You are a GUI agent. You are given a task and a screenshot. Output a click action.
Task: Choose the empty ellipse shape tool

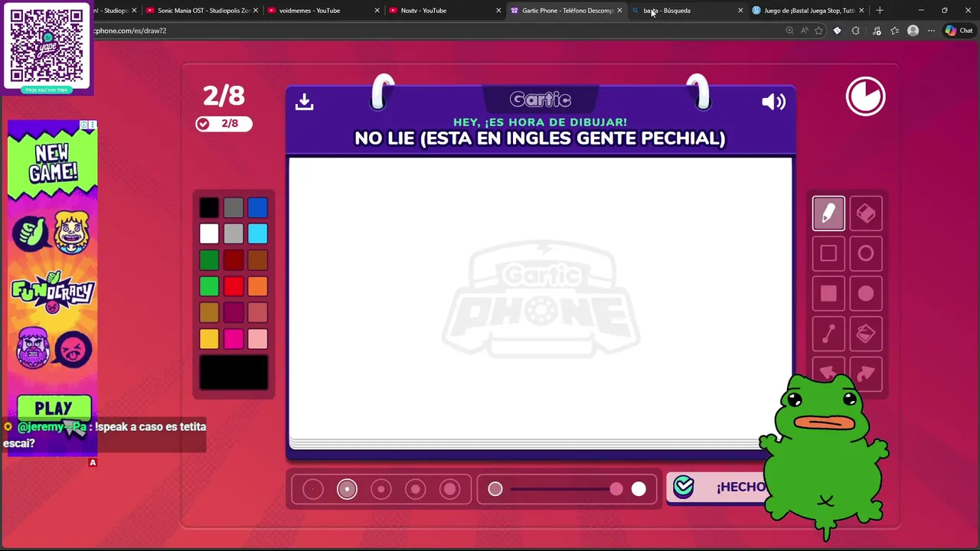[x=866, y=253]
